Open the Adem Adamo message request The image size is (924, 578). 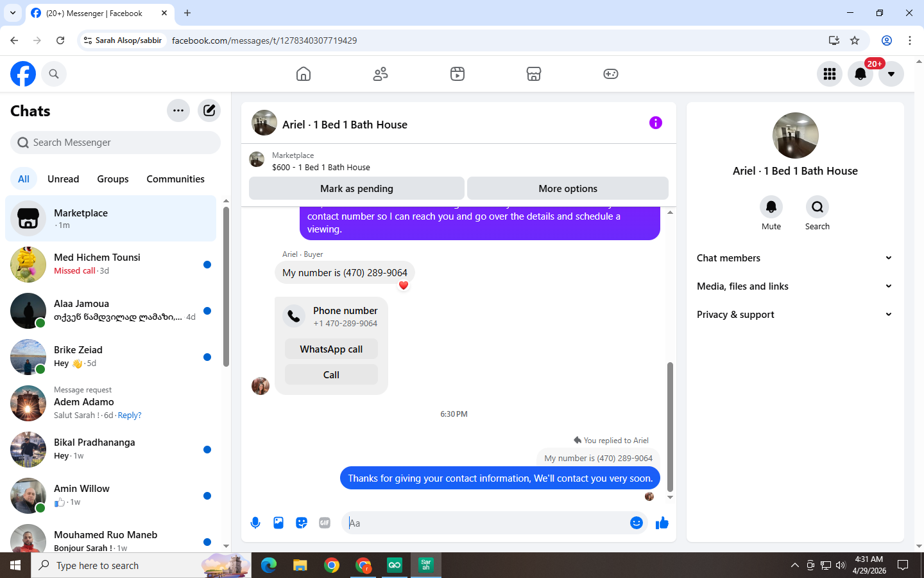110,403
